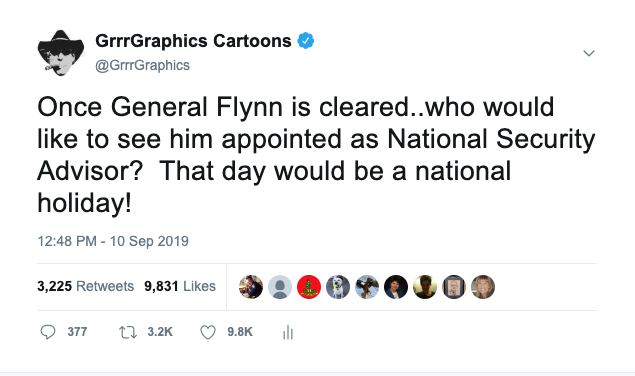Viewport: 635px width, 376px height.
Task: Click the reply speech bubble icon
Action: pos(48,332)
